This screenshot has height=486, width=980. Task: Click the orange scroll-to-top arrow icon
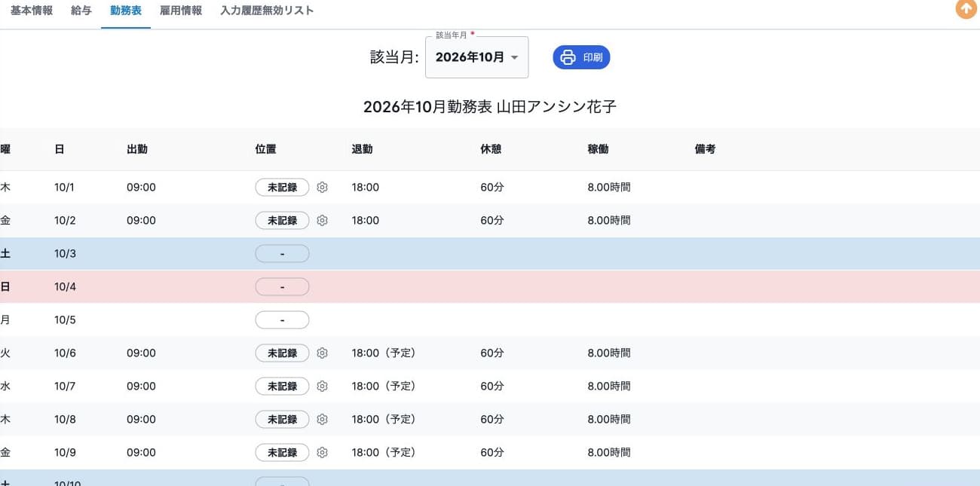966,9
